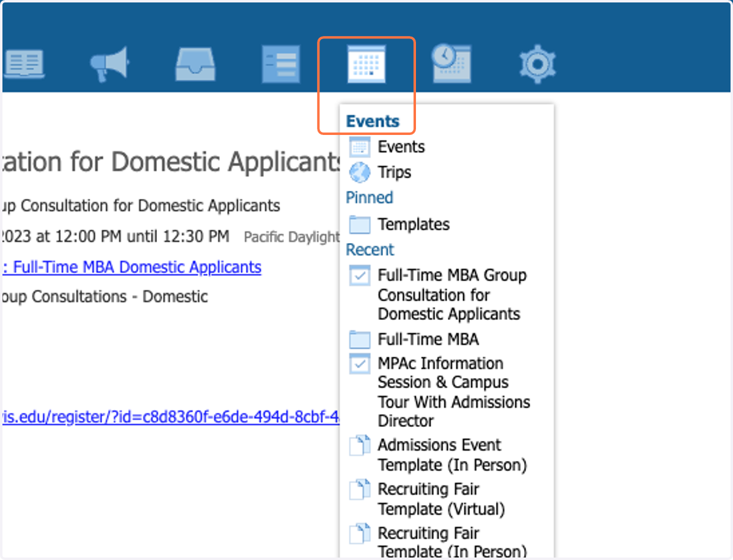The height and width of the screenshot is (560, 733).
Task: Click icon beside Full-Time MBA Group Consultation
Action: [360, 275]
